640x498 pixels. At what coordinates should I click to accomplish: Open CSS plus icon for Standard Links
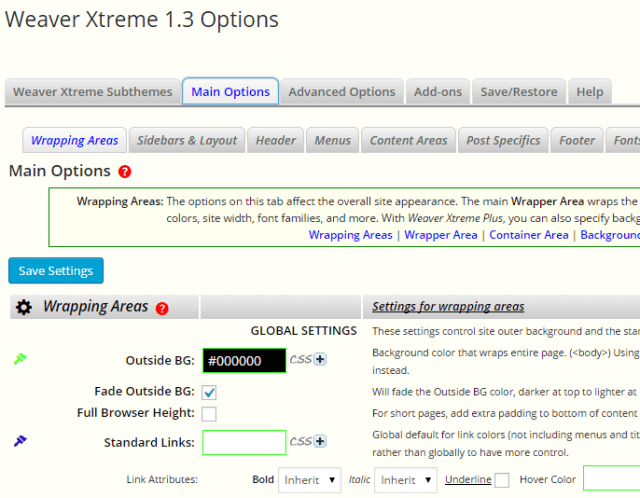click(x=320, y=441)
